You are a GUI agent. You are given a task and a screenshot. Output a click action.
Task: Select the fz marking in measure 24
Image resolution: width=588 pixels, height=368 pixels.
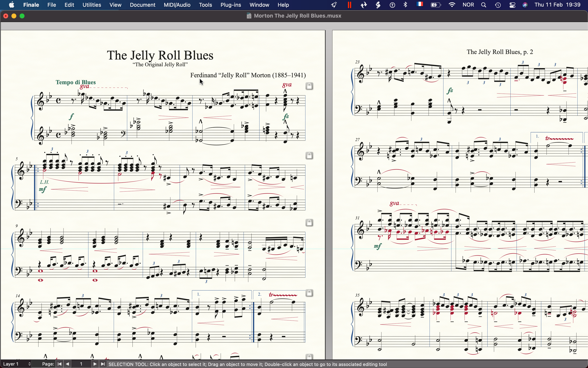(x=450, y=91)
